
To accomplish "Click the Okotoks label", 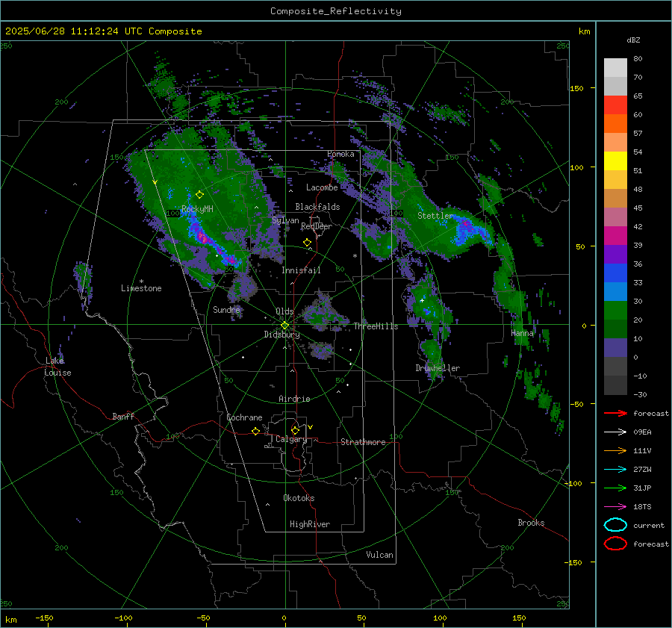I will 299,498.
